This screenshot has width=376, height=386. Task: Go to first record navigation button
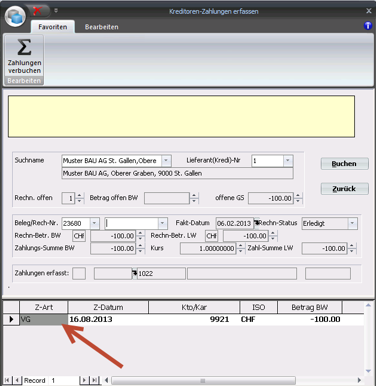coord(7,380)
